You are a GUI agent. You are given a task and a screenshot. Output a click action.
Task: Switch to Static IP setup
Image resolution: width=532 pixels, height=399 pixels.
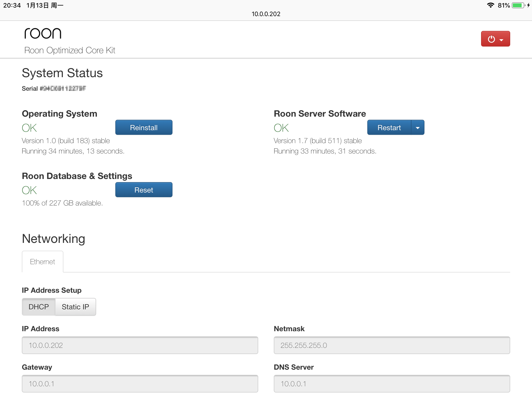tap(75, 307)
